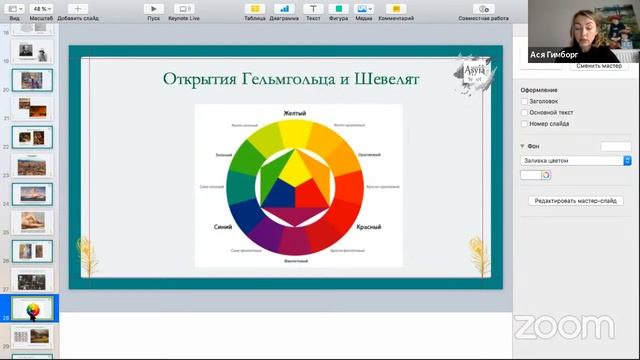
Task: Add a new slide with plus button
Action: [x=78, y=9]
